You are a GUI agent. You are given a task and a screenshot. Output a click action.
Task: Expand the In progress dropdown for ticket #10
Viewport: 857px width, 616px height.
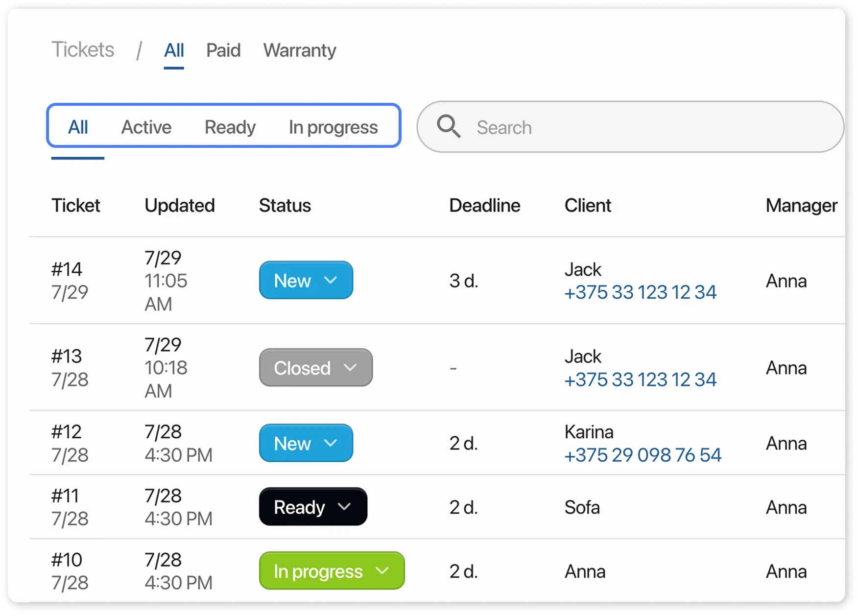tap(382, 570)
